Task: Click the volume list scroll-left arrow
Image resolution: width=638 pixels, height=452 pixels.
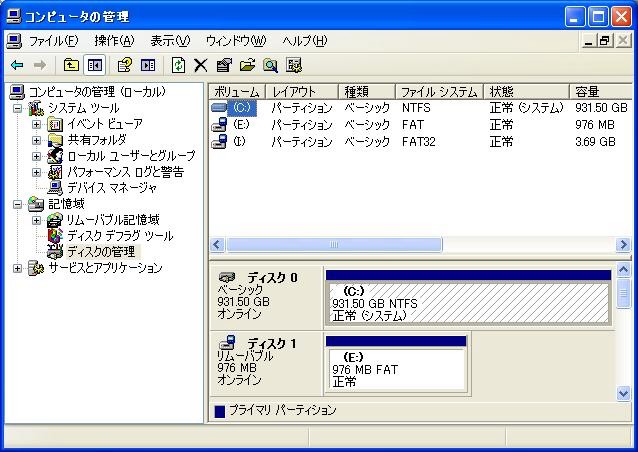Action: pos(217,245)
